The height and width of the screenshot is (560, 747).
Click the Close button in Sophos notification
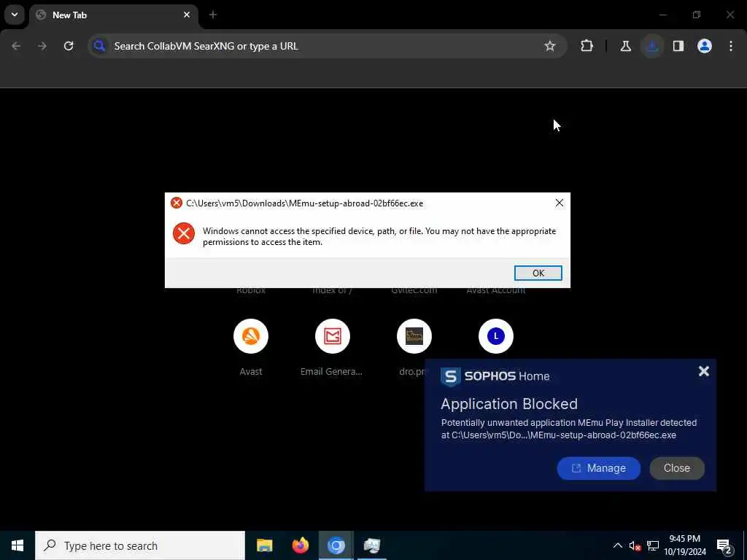coord(676,468)
